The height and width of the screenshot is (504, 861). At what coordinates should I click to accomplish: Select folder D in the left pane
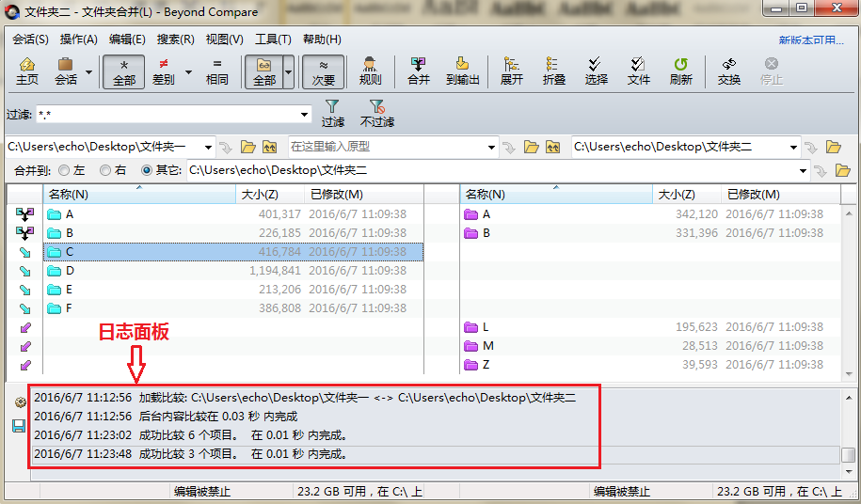pos(233,271)
